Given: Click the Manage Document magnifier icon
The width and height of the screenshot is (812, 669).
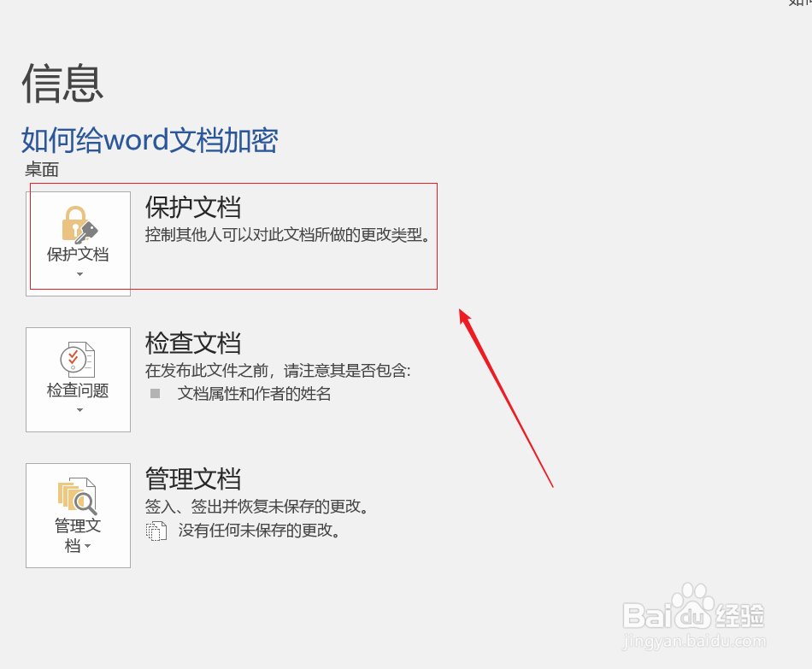Looking at the screenshot, I should (78, 496).
